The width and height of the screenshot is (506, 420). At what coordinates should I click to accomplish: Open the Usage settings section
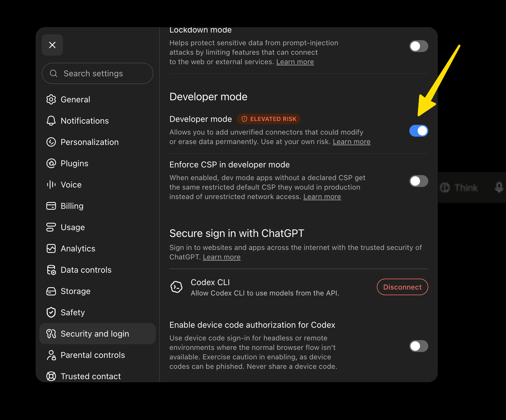click(98, 227)
